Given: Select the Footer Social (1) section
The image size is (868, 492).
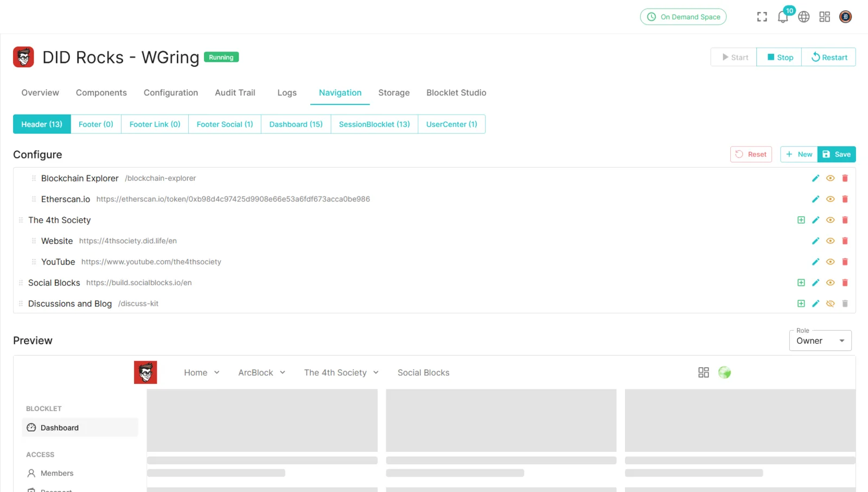Looking at the screenshot, I should tap(225, 124).
